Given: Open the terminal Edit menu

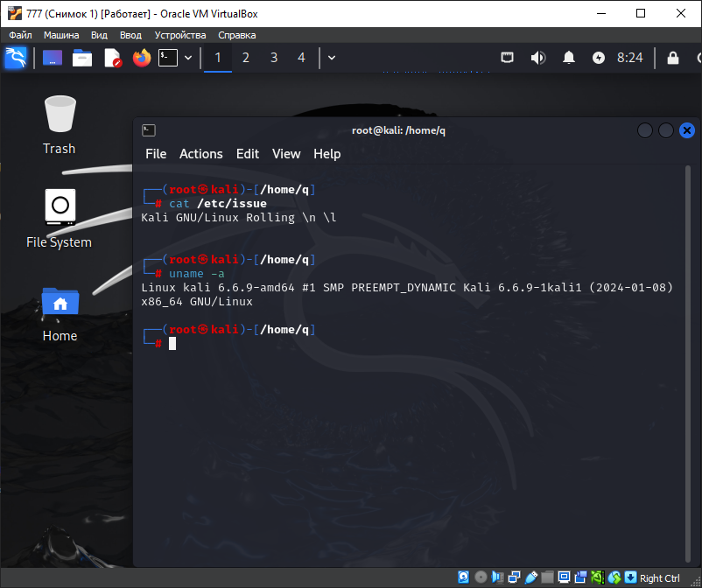Looking at the screenshot, I should point(248,154).
